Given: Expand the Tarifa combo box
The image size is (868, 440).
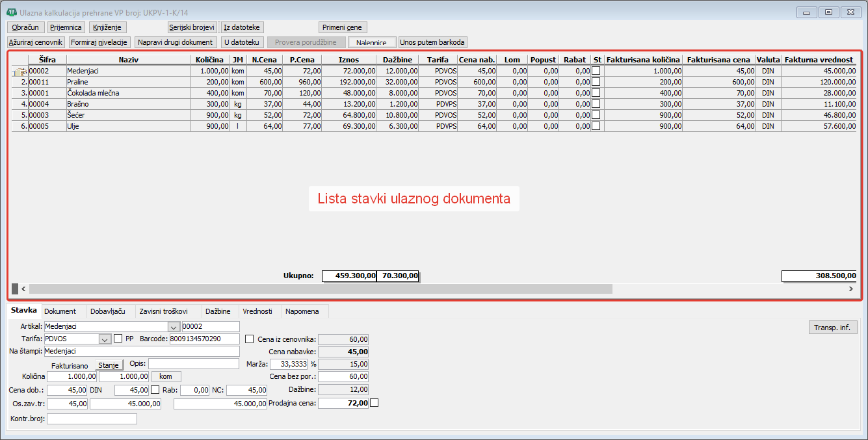Looking at the screenshot, I should click(105, 339).
